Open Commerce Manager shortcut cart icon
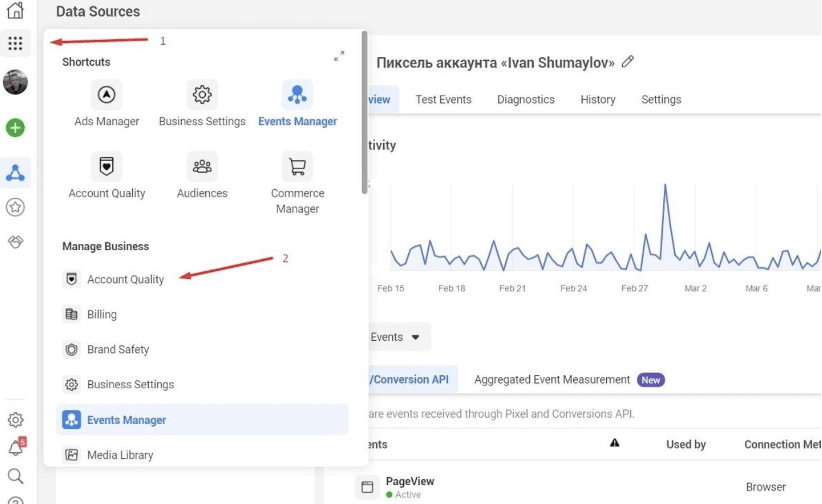 pyautogui.click(x=298, y=166)
